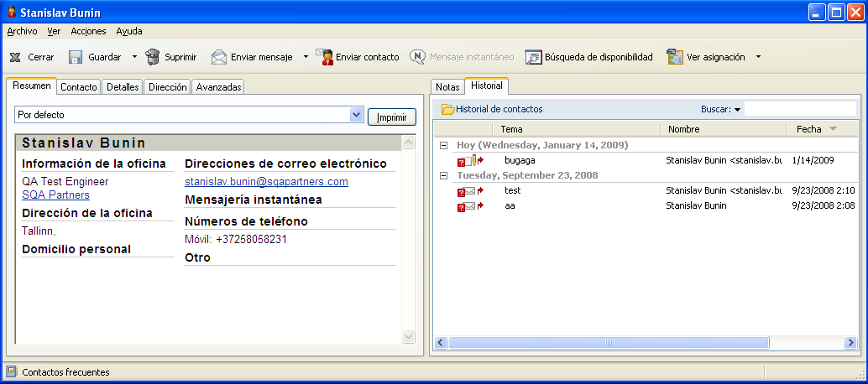Click the 1/14/2009 date cell
The width and height of the screenshot is (868, 384).
pos(813,160)
